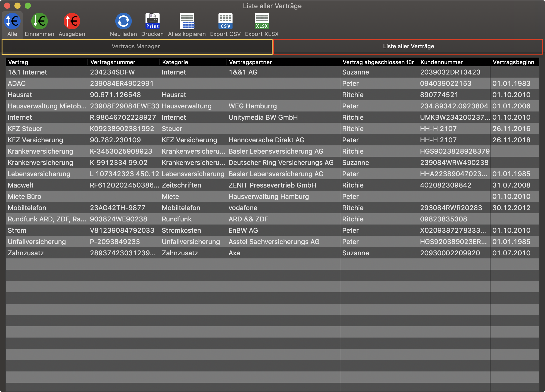Click the Neu laden refresh icon
The height and width of the screenshot is (392, 545).
coord(123,21)
